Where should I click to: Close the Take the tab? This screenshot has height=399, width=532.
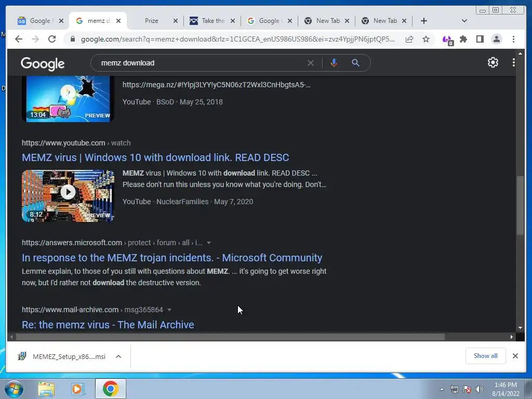(232, 21)
